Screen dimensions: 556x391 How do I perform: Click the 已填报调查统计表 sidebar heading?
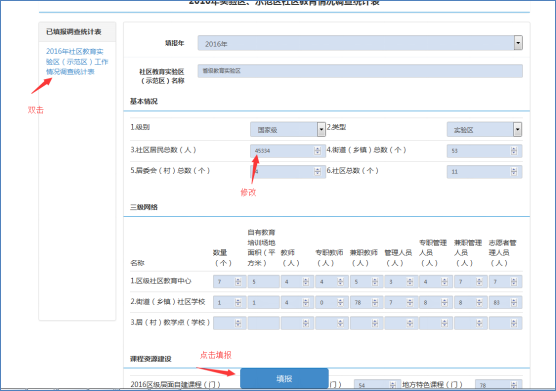click(x=74, y=32)
